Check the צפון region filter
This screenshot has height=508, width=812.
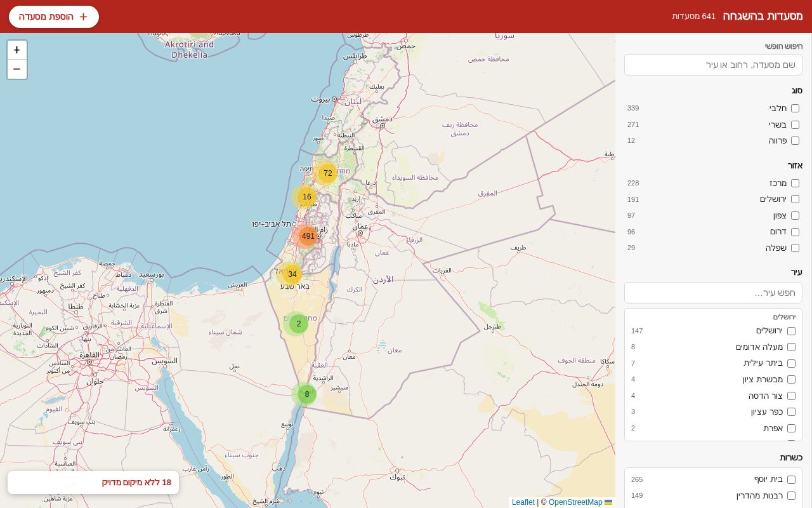pyautogui.click(x=795, y=216)
